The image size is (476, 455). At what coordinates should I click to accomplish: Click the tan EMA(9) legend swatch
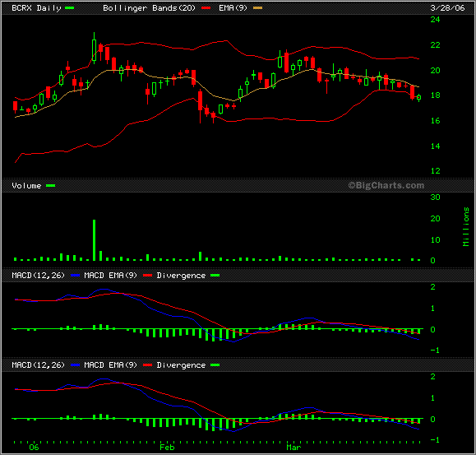point(257,8)
